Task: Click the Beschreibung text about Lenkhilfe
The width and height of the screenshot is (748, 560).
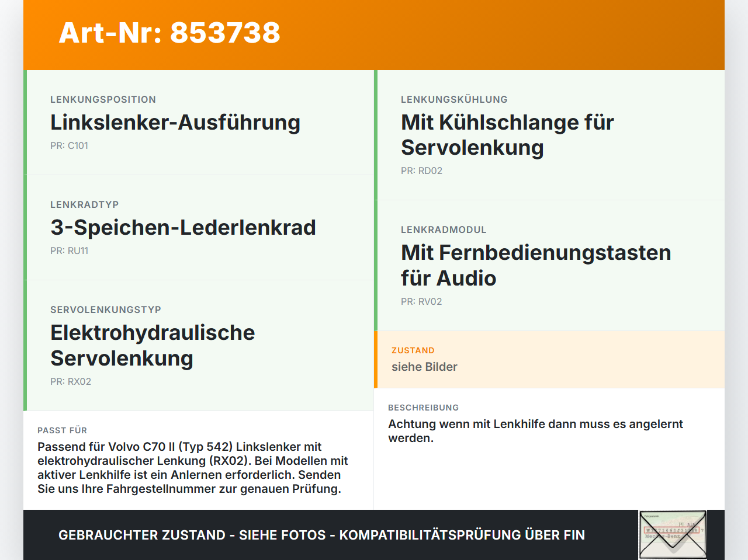Action: [535, 431]
